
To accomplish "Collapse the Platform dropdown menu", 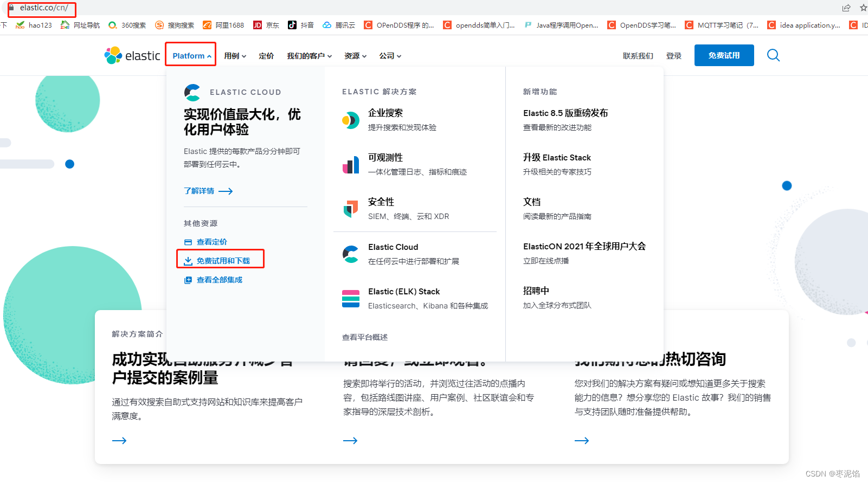I will 192,56.
